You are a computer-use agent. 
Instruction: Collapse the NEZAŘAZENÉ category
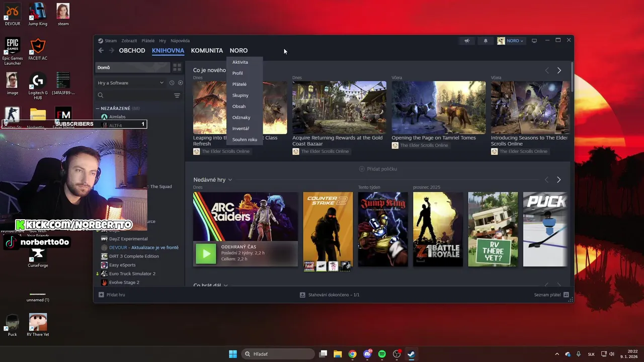coord(98,109)
